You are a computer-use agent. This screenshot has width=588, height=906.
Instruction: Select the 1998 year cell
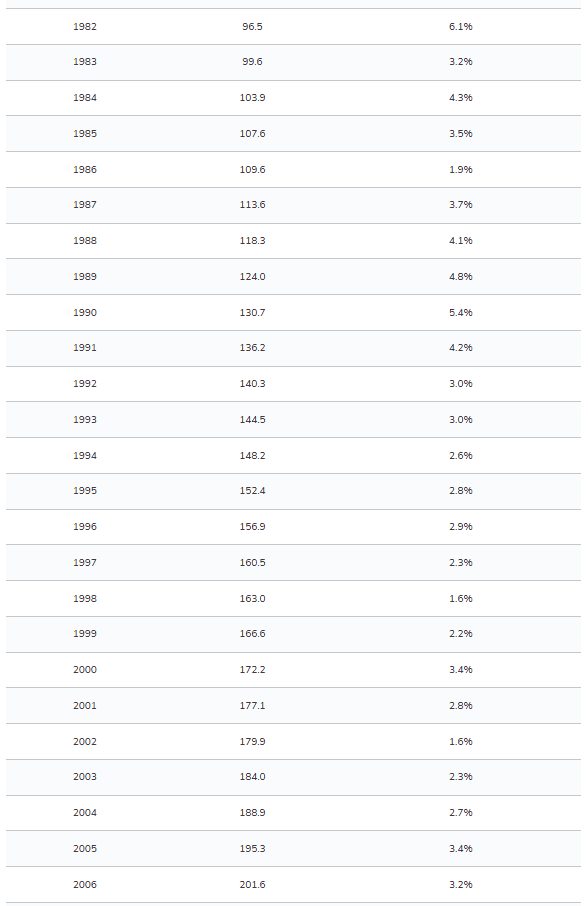click(84, 599)
